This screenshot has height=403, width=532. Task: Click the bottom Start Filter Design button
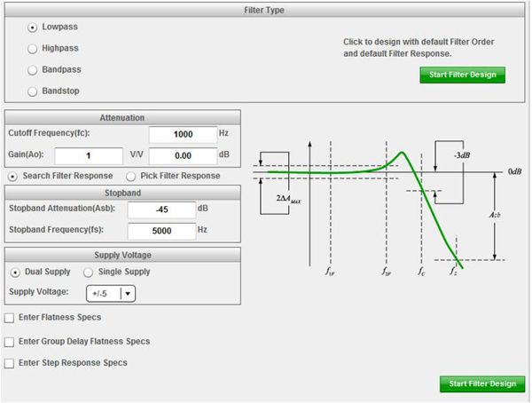point(482,384)
